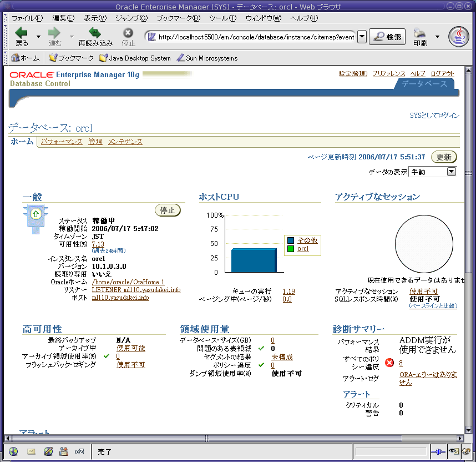Open Mail from the status bar envelope icon
This screenshot has width=476, height=462.
tap(31, 451)
